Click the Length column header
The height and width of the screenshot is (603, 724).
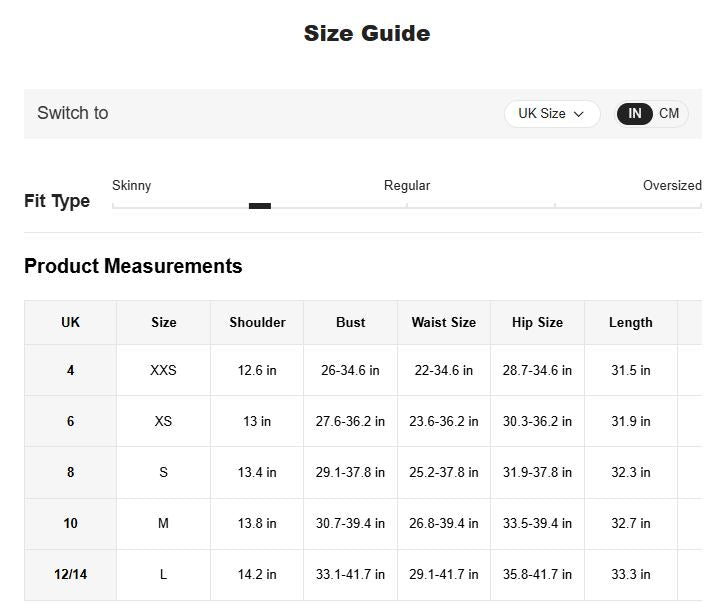tap(630, 322)
